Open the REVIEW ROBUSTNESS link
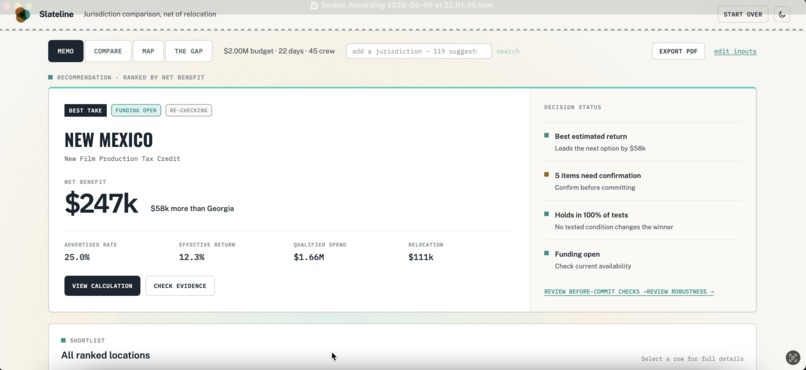Viewport: 806px width, 370px height. 680,292
